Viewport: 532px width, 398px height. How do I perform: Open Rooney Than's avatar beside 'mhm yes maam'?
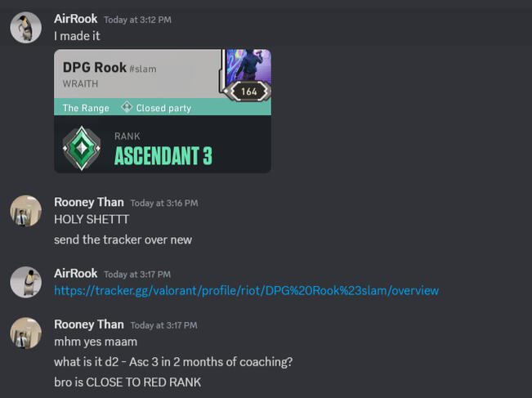point(26,333)
